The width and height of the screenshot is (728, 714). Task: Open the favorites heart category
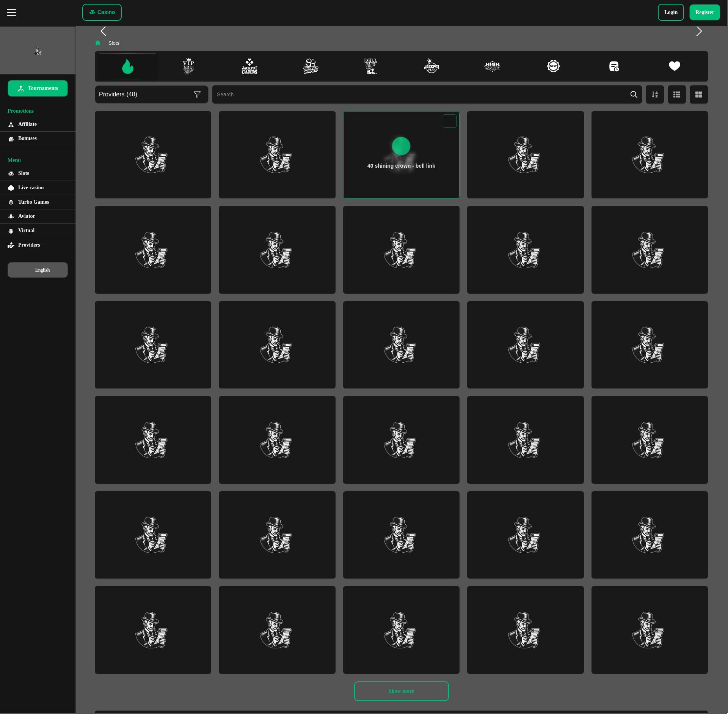pos(674,66)
